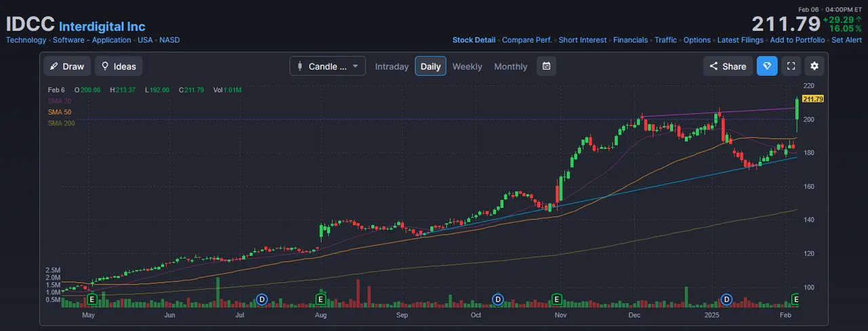868x331 pixels.
Task: Open the USA country link
Action: [145, 40]
